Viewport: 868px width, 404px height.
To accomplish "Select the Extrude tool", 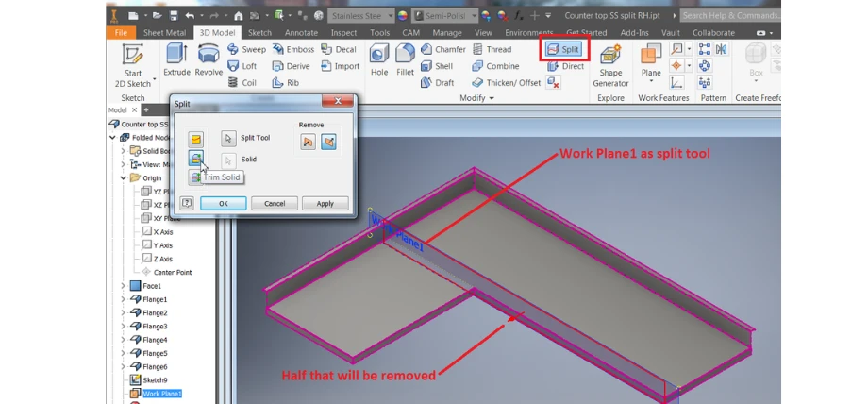I will coord(176,59).
